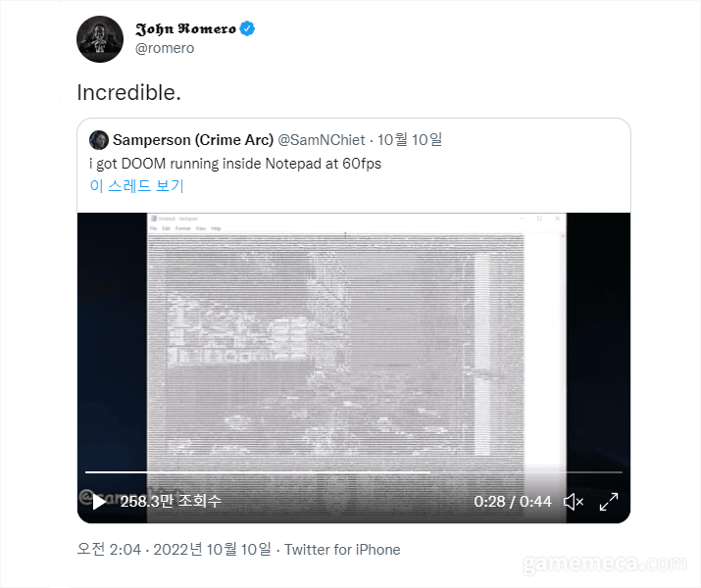Click Samperson (Crime Arc) name
701x588 pixels.
point(193,140)
